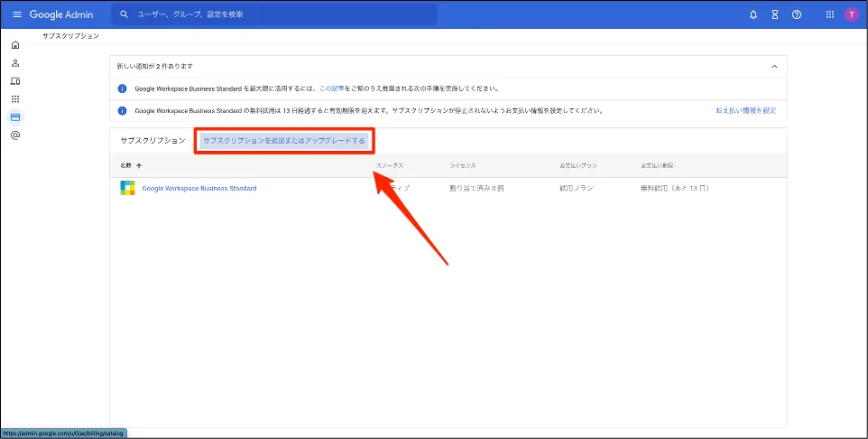868x439 pixels.
Task: Open the Google apps launcher grid
Action: pyautogui.click(x=830, y=14)
